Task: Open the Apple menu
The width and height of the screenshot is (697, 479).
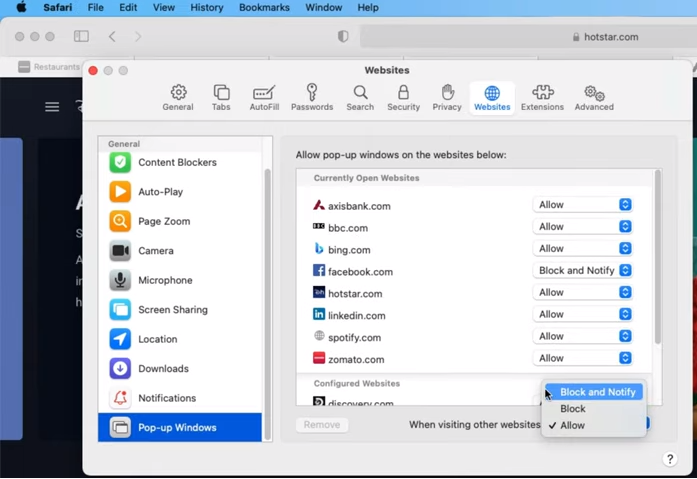Action: point(21,8)
